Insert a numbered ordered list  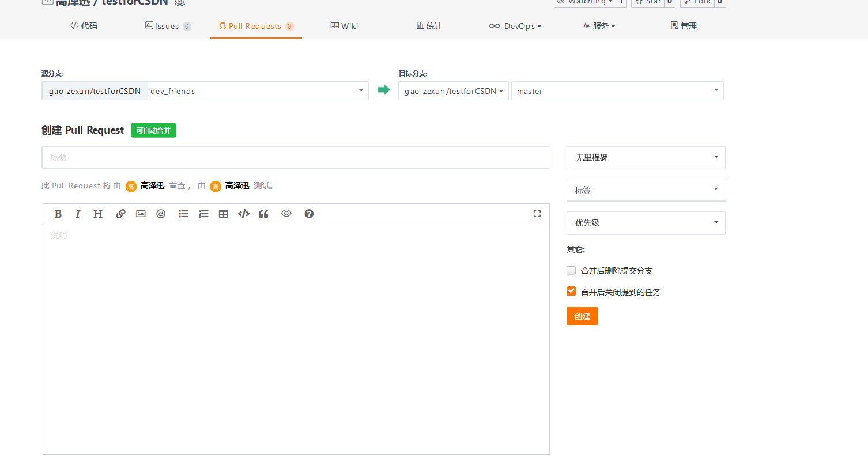click(203, 214)
